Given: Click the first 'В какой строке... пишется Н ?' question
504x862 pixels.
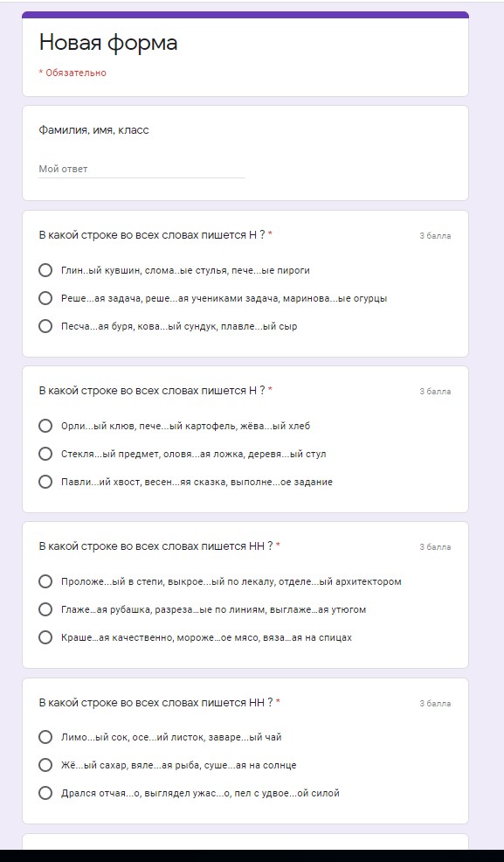Looking at the screenshot, I should click(x=155, y=235).
